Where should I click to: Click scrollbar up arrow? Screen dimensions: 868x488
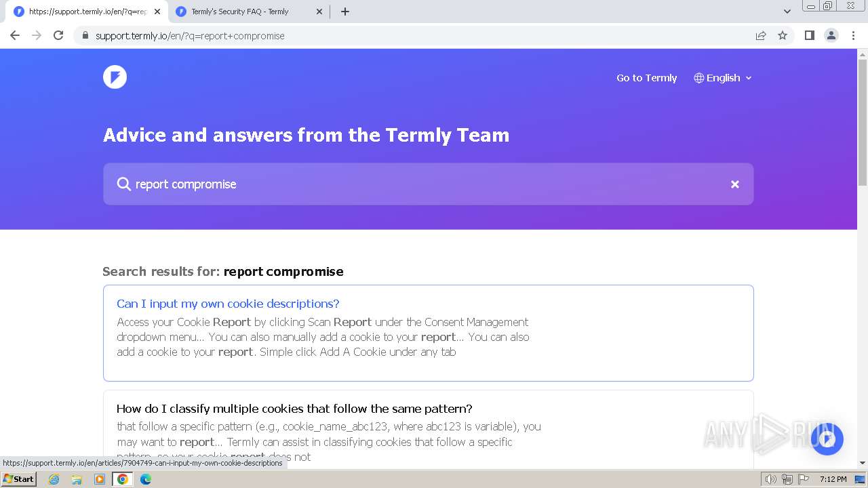point(863,54)
